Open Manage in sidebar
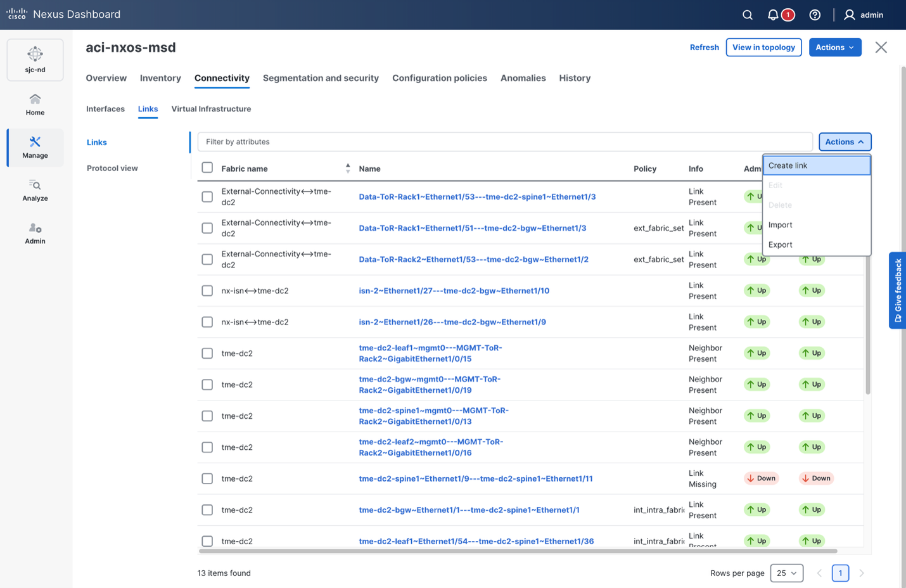 coord(35,148)
